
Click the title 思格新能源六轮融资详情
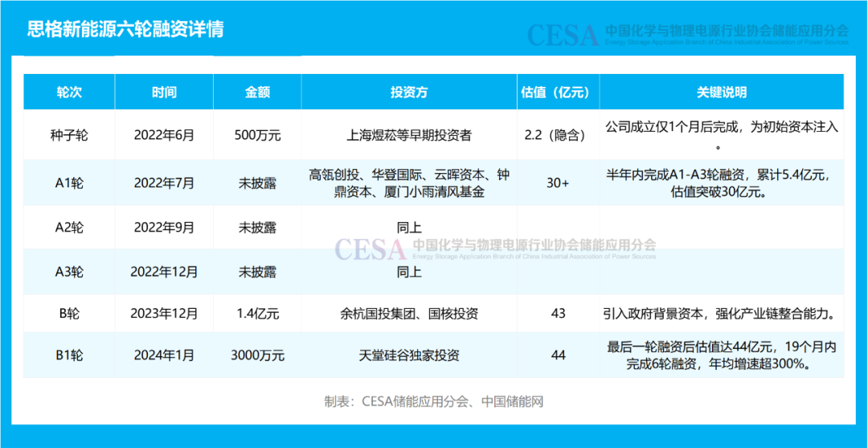(x=125, y=30)
